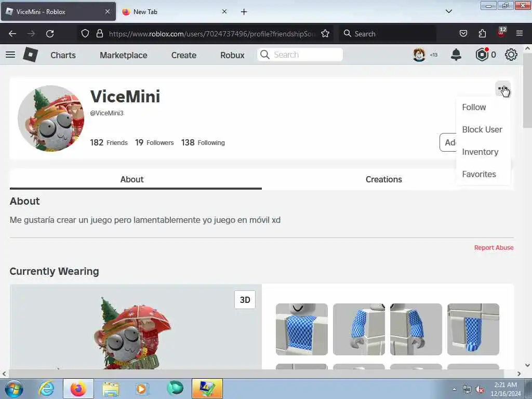Choose Block User in the dropdown

tap(482, 129)
